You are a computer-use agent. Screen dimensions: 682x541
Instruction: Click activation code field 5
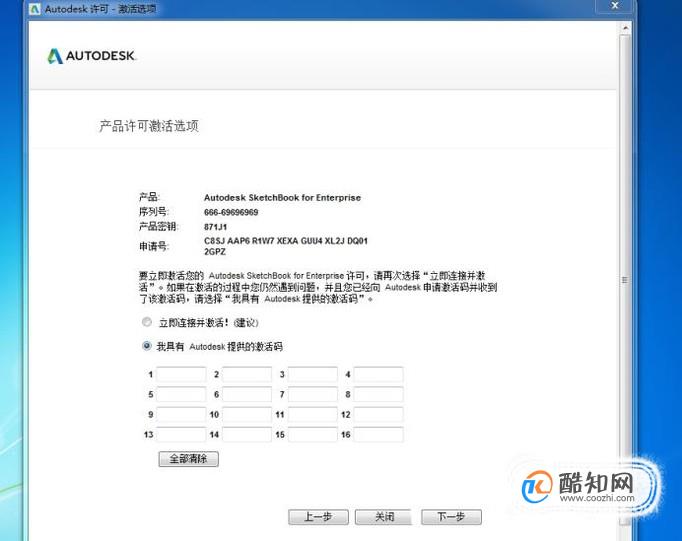click(x=181, y=394)
